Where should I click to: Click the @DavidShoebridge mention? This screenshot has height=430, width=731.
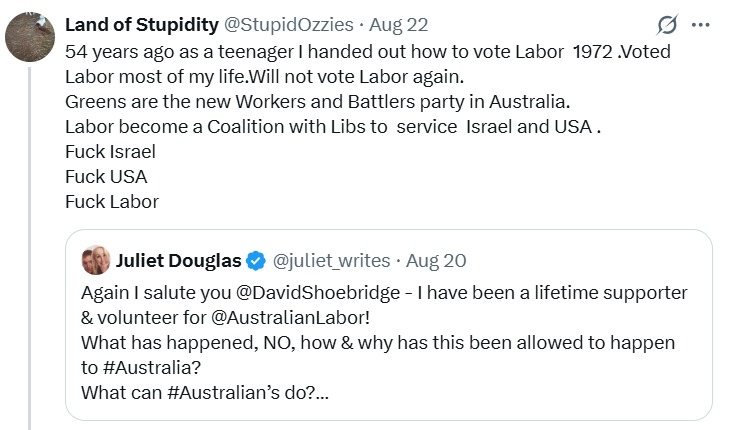318,293
